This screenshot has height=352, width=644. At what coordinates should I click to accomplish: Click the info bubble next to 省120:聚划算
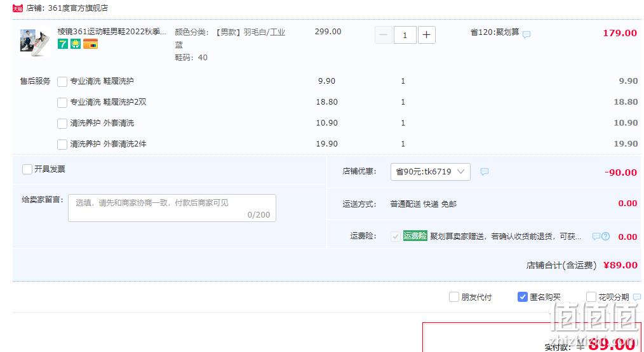coord(526,34)
